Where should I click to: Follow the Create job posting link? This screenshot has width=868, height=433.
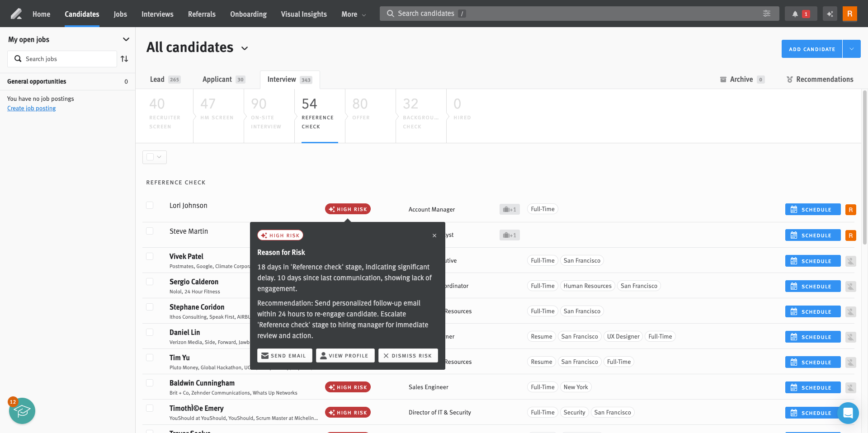click(32, 108)
